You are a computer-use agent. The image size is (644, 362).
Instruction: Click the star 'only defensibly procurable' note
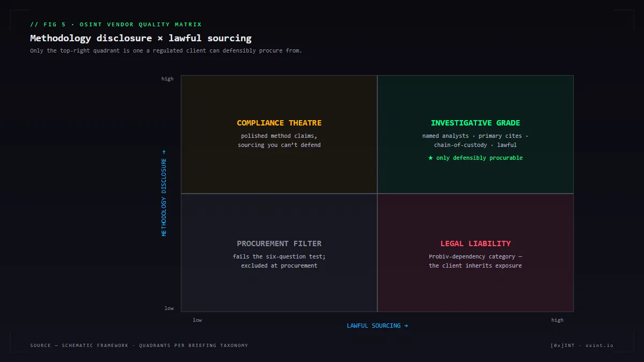(x=475, y=158)
